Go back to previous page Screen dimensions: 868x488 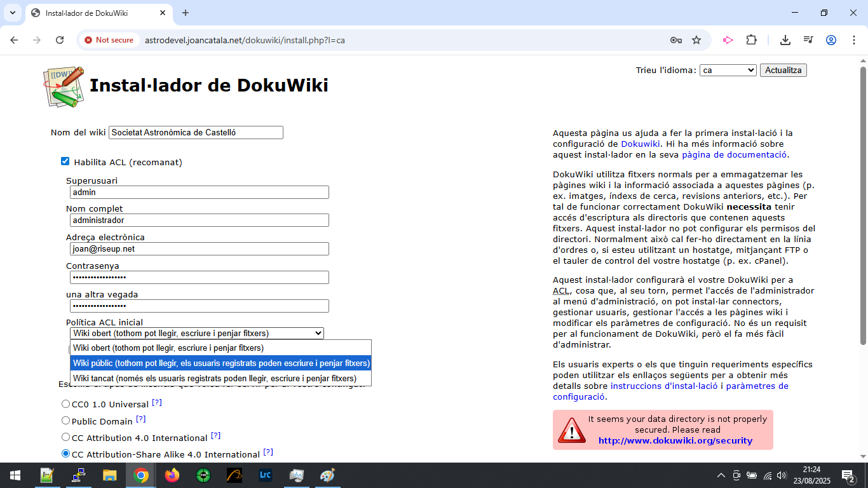[14, 40]
